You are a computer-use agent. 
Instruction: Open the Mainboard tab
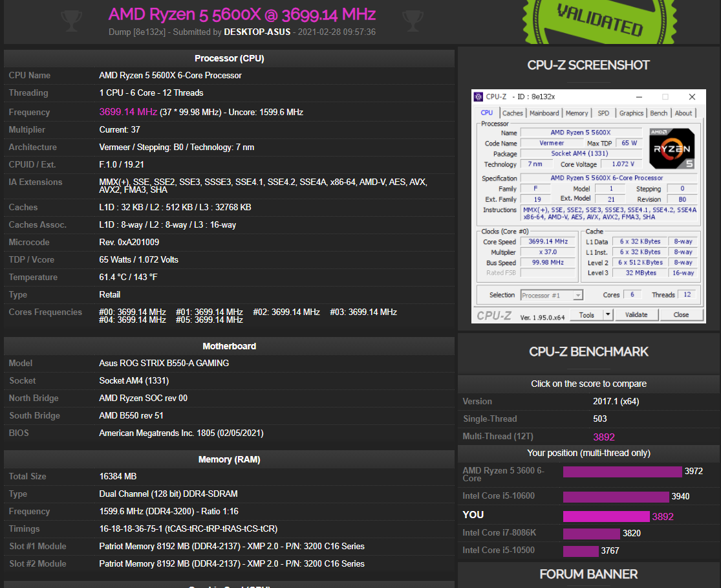point(544,113)
